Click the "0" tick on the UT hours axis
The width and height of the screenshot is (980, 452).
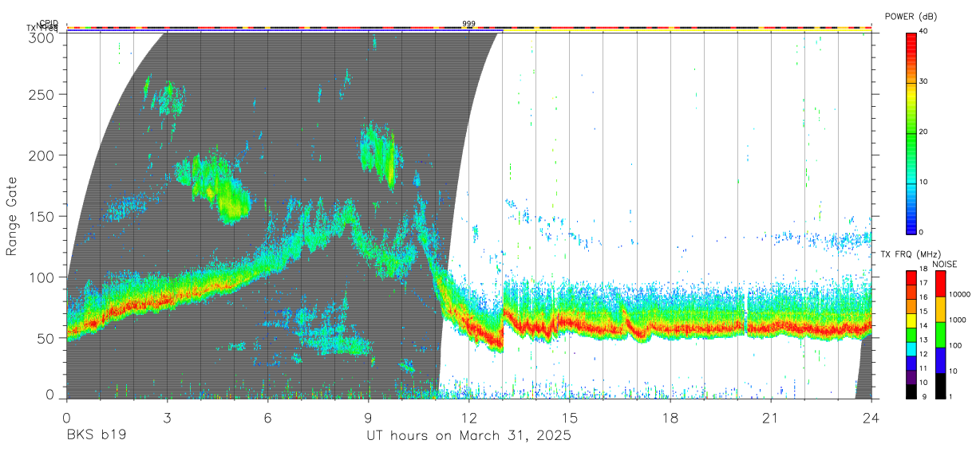66,419
